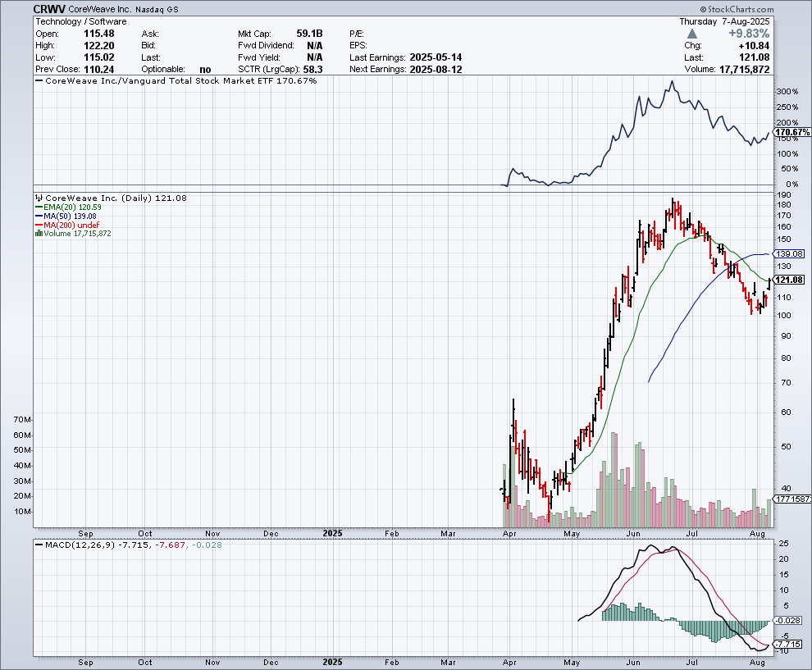Click the Next Earnings date 2025-08-12
Viewport: 812px width, 670px height.
(436, 70)
